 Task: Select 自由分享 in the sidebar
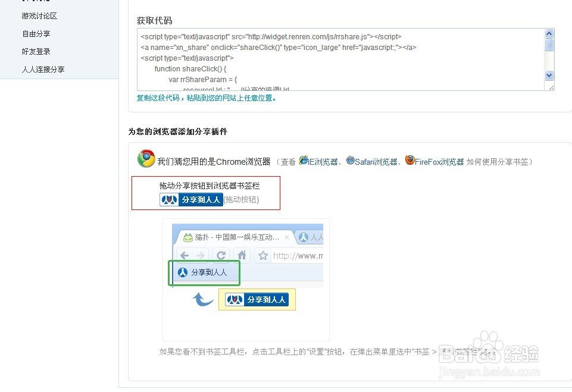point(36,33)
